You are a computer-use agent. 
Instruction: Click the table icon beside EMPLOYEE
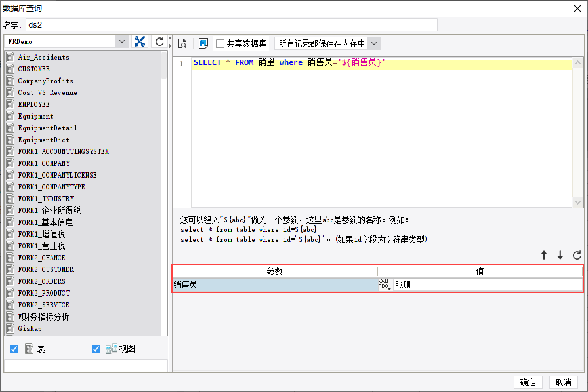(10, 105)
